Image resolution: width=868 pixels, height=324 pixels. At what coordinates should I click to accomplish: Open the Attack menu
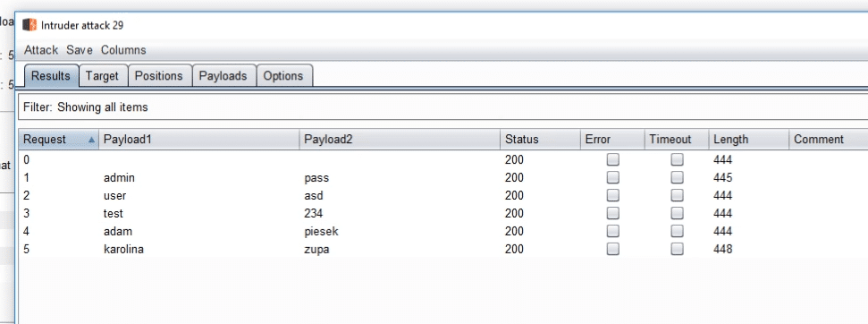point(41,50)
